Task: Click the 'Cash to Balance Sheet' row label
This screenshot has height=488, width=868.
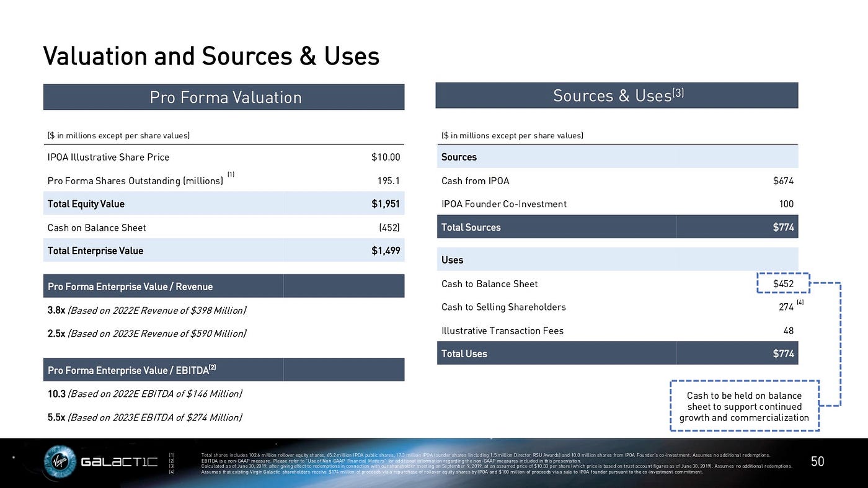Action: [x=490, y=284]
